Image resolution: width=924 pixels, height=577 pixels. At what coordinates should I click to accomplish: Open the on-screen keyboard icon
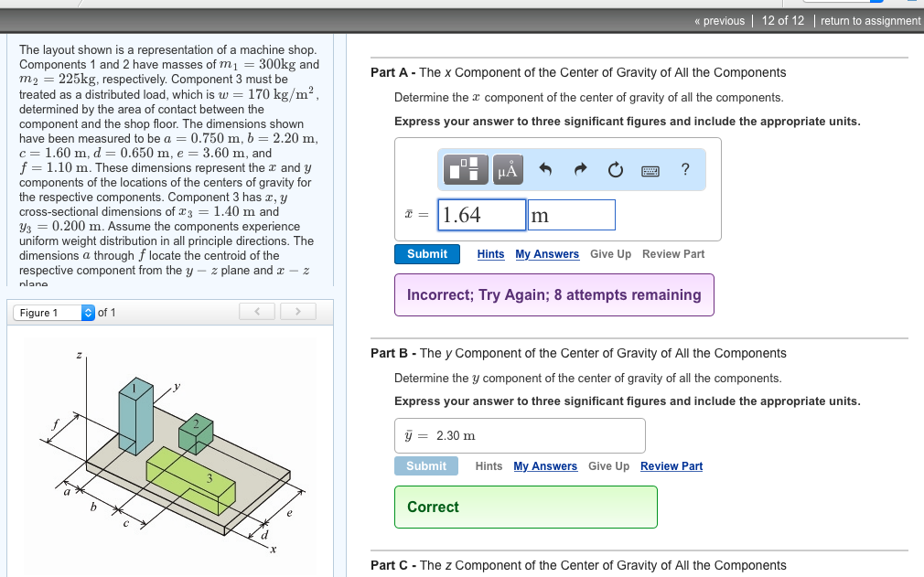650,169
